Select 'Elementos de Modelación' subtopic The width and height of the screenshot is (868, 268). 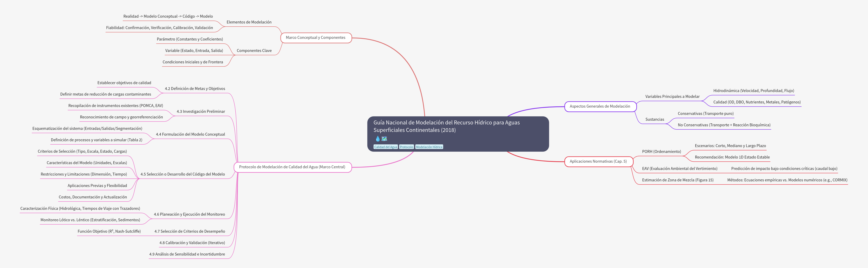(249, 22)
